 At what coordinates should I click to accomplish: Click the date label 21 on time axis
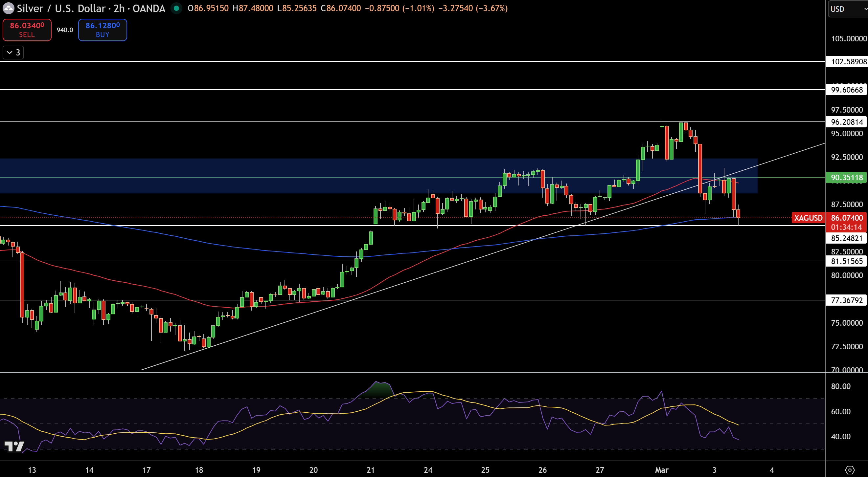coord(371,470)
